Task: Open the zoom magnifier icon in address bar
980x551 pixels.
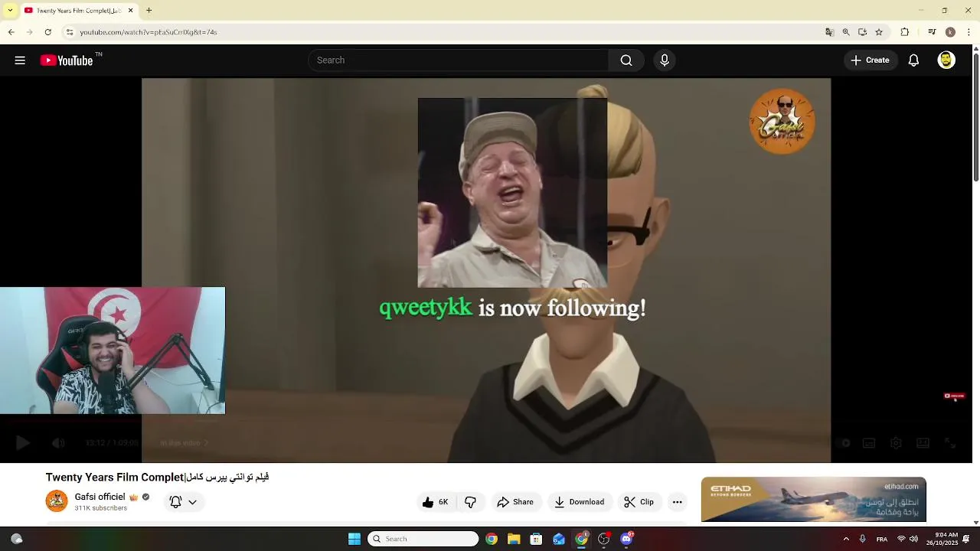Action: point(846,32)
